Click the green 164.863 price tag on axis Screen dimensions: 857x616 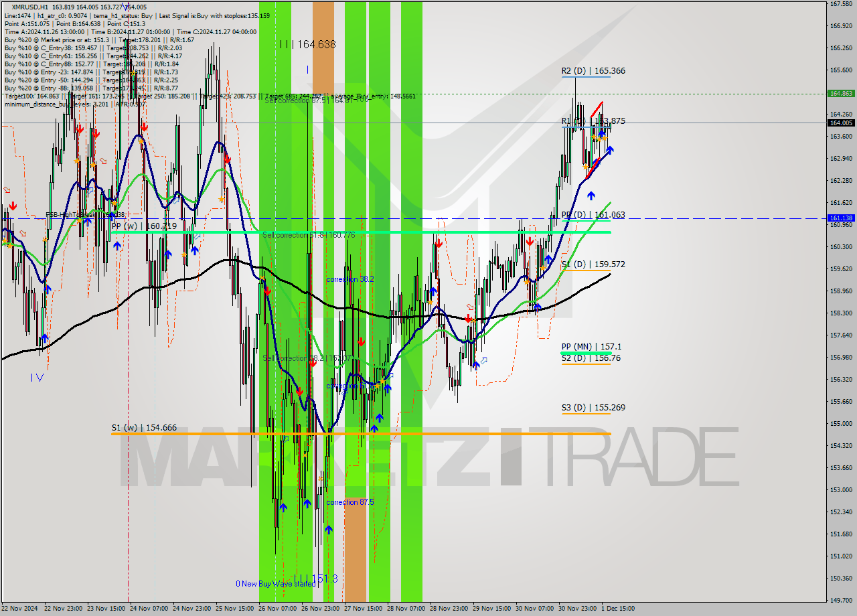coord(840,94)
